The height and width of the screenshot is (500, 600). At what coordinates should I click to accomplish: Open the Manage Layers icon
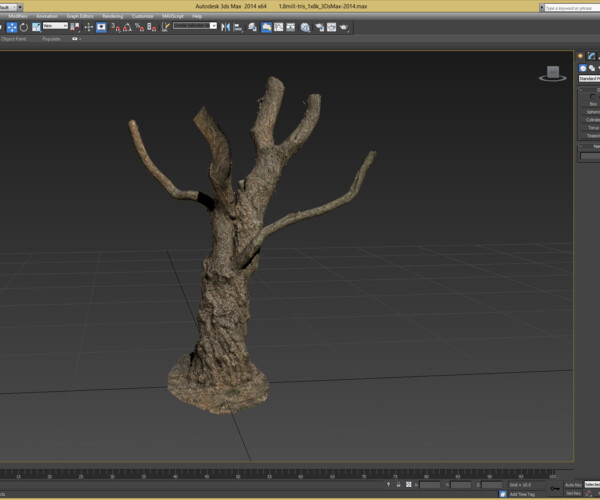[x=252, y=27]
